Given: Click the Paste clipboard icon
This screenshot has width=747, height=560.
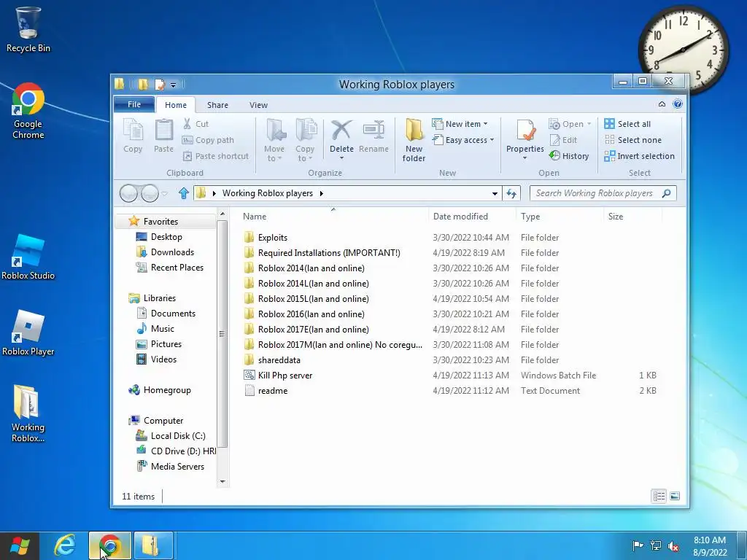Looking at the screenshot, I should click(163, 136).
